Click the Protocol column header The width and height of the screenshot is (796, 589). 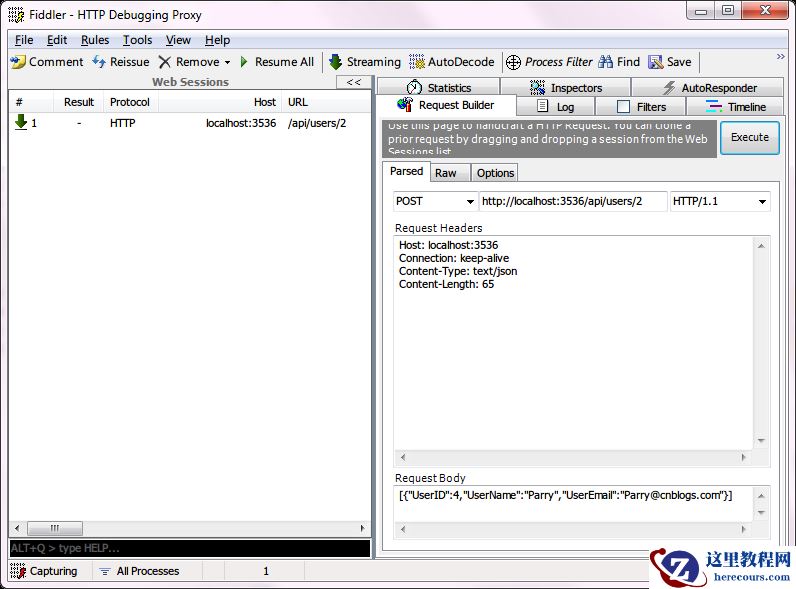[x=130, y=102]
